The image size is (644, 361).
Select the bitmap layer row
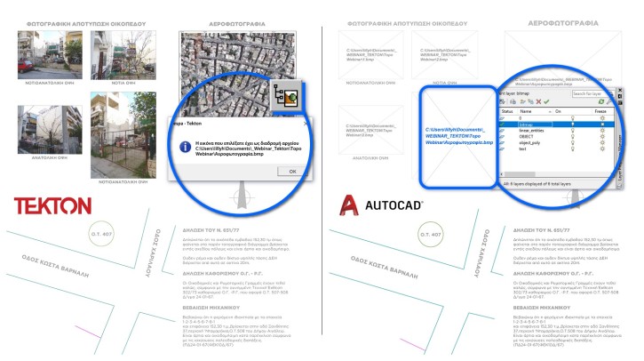click(x=557, y=124)
